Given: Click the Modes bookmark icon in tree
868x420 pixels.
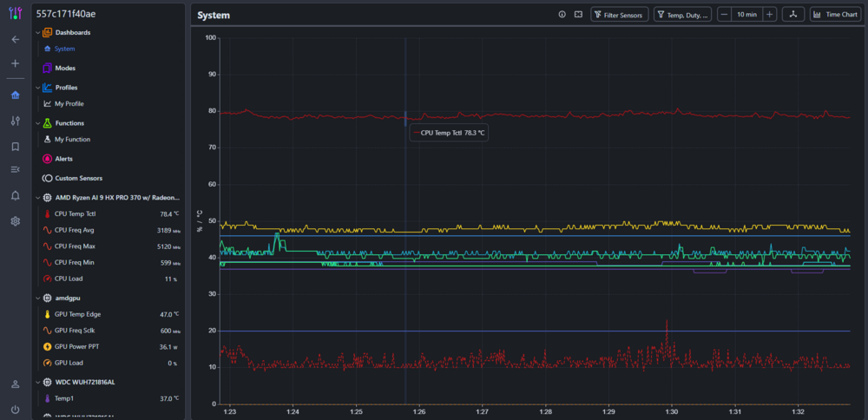Looking at the screenshot, I should (47, 68).
